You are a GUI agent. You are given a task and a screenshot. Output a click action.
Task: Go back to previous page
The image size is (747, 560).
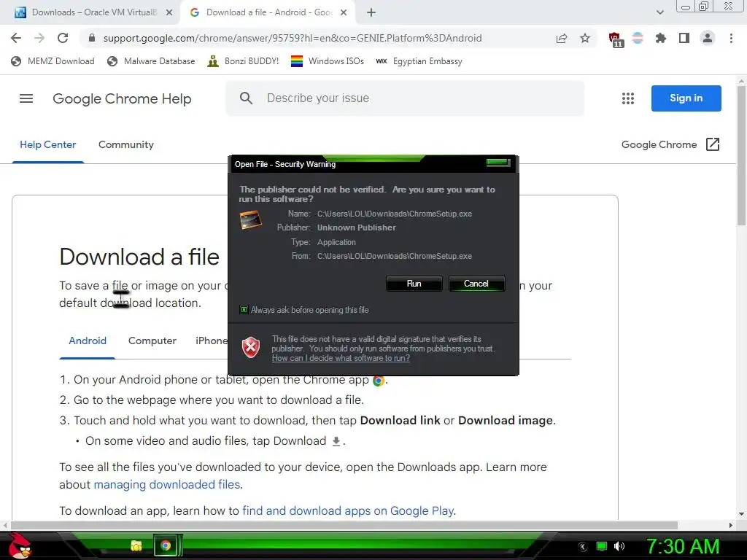click(x=16, y=38)
